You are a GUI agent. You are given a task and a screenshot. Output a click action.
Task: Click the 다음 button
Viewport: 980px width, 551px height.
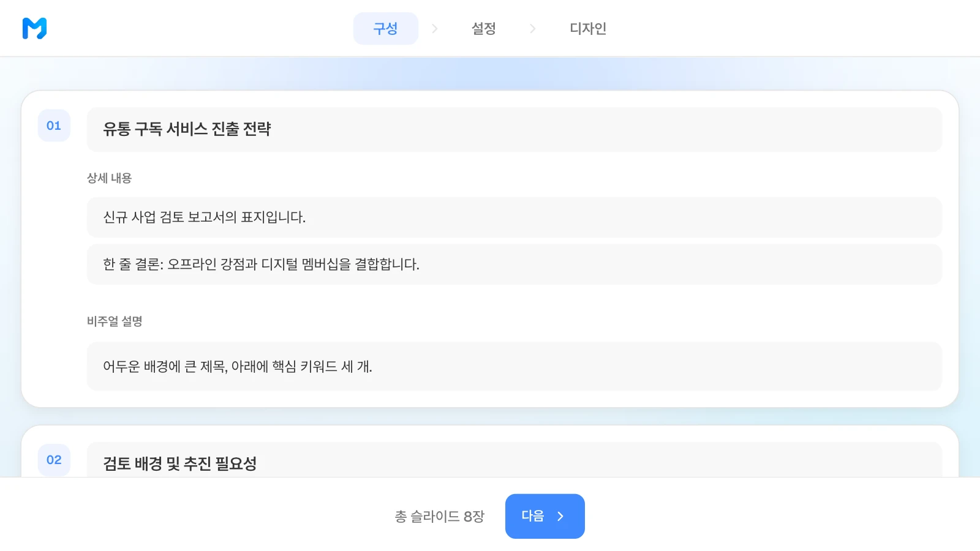click(545, 516)
